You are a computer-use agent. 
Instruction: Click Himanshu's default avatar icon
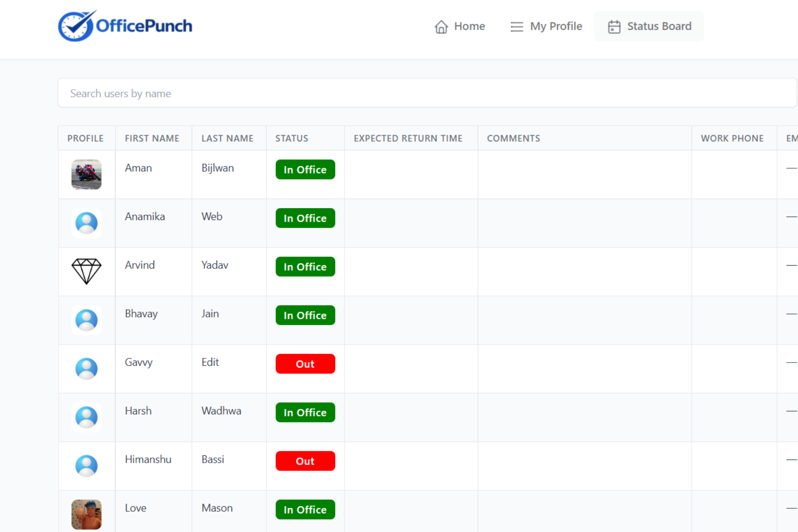coord(87,465)
